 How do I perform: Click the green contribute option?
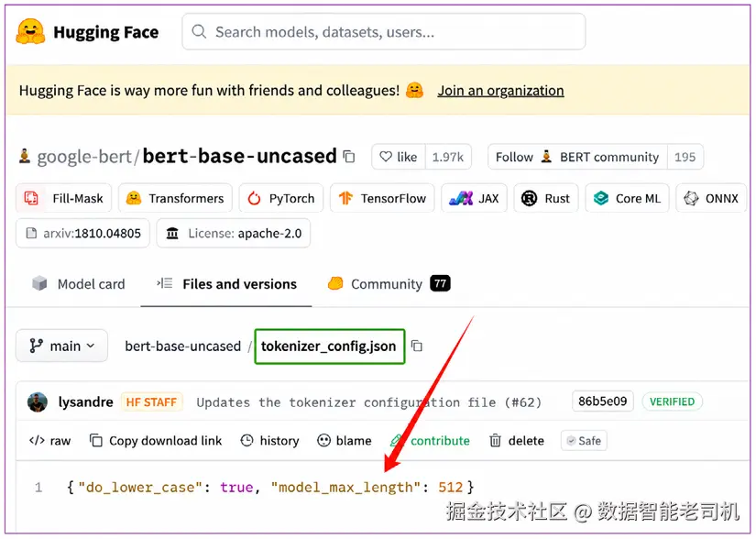[430, 441]
